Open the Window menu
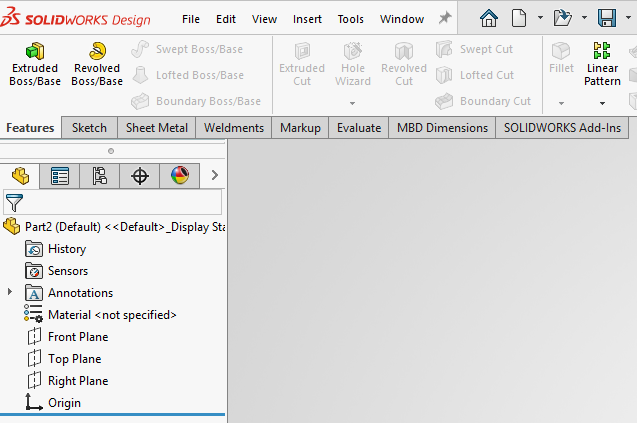The height and width of the screenshot is (423, 637). (402, 19)
